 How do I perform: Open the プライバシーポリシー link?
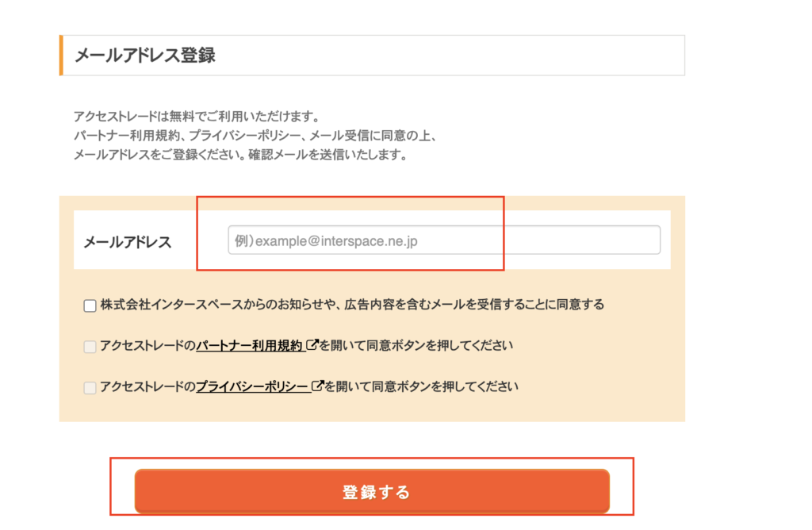pos(252,386)
